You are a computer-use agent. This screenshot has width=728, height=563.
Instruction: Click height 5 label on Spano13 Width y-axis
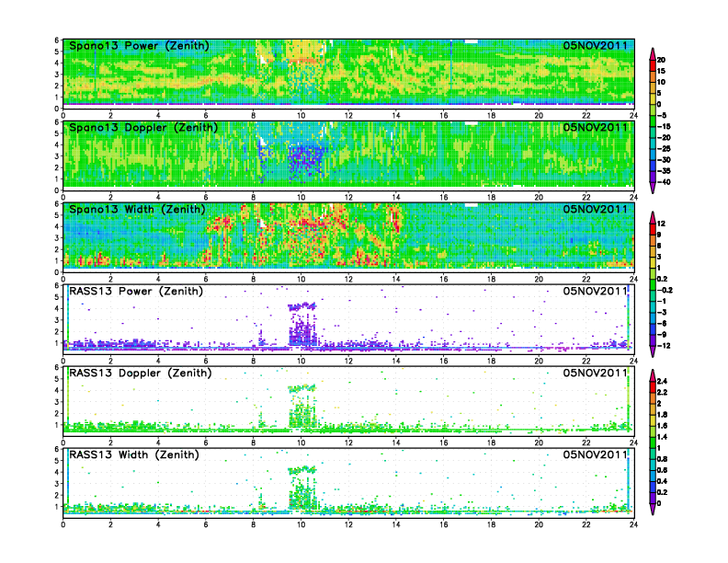pos(57,215)
